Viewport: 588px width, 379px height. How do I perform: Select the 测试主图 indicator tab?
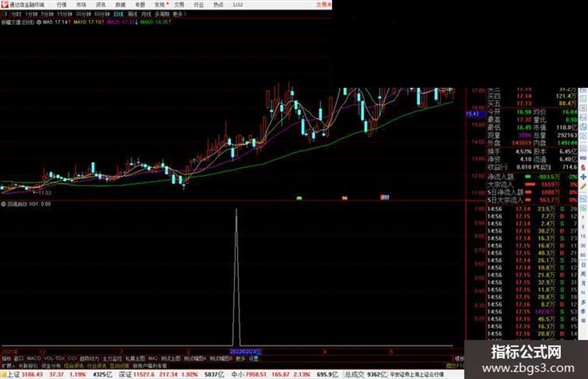point(171,358)
